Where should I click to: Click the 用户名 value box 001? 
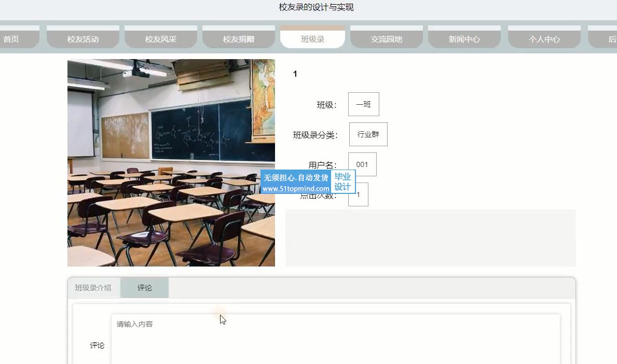point(362,164)
